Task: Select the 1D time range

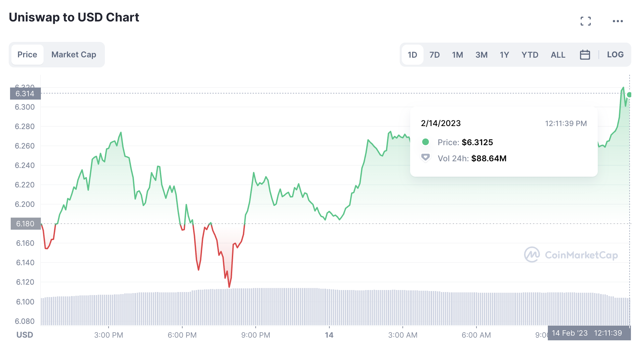Action: [x=412, y=55]
